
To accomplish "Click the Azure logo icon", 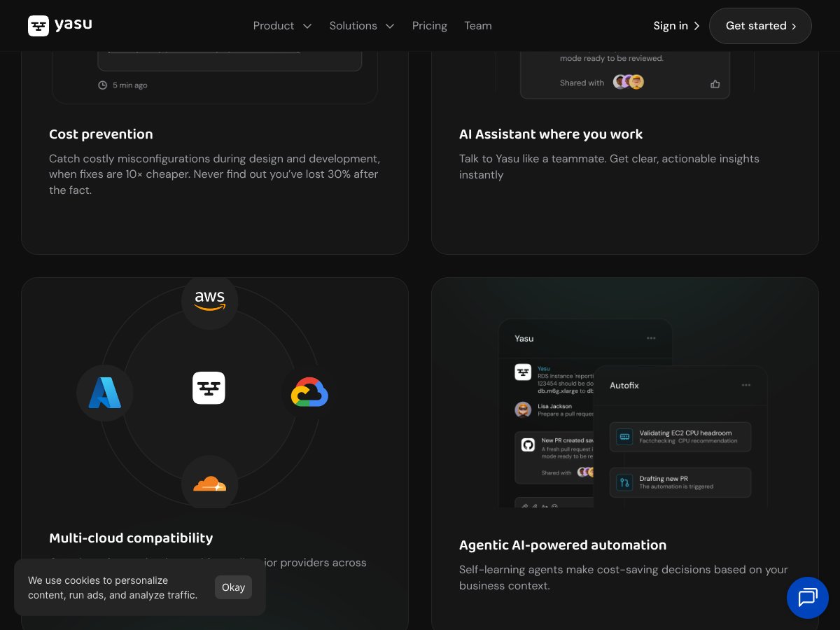I will [x=105, y=393].
